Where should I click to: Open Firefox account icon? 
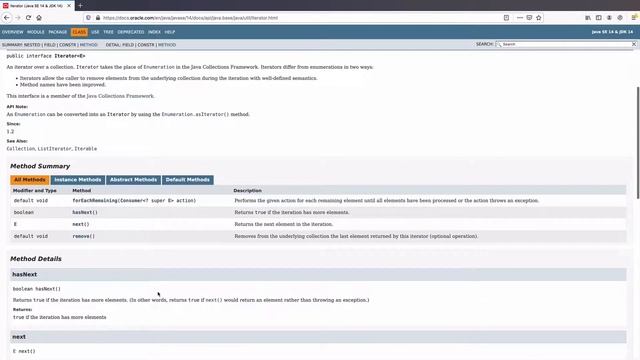[609, 18]
